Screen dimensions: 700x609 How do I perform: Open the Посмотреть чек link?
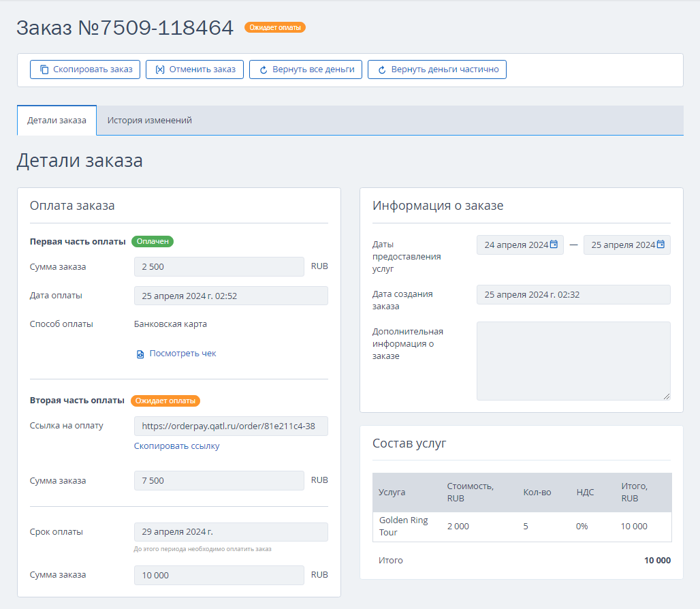coord(182,353)
